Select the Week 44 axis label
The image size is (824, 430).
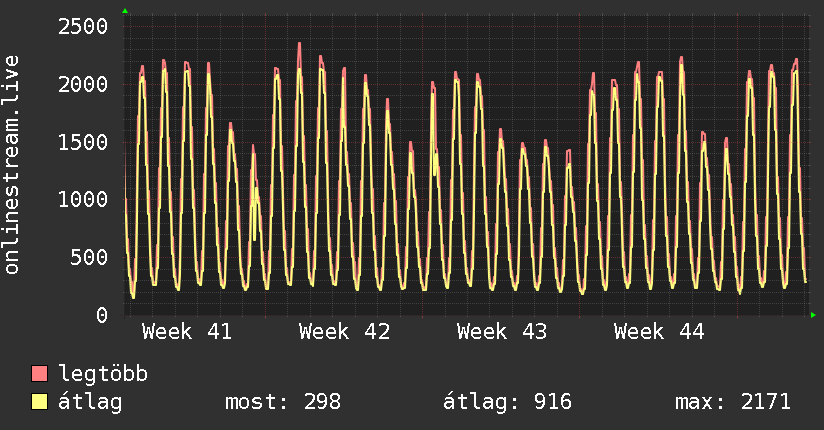click(659, 331)
